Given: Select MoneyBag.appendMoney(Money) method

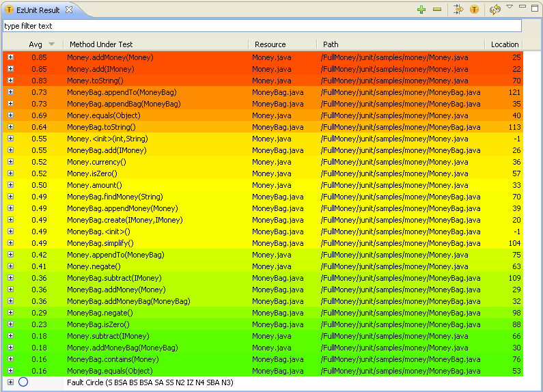Looking at the screenshot, I should [x=122, y=208].
